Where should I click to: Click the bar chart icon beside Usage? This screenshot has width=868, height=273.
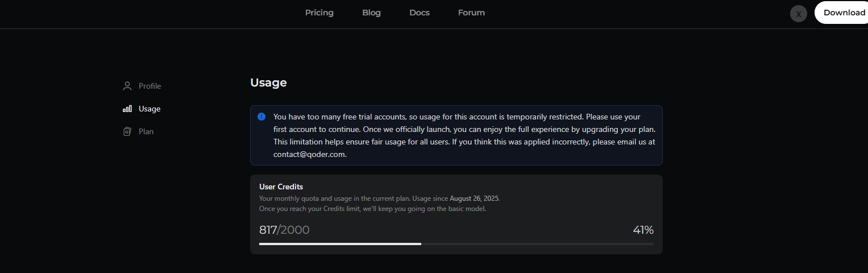coord(127,109)
